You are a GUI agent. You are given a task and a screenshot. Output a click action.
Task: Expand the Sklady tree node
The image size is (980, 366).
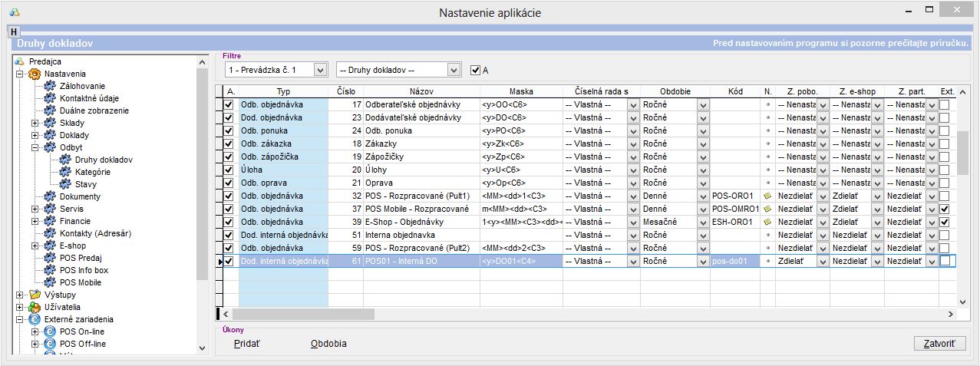coord(35,123)
